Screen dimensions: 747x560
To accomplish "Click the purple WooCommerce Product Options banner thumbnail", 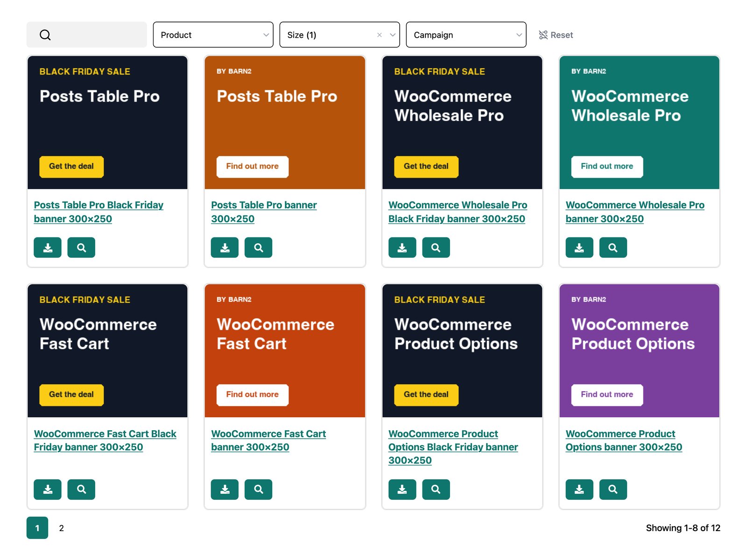I will tap(639, 350).
